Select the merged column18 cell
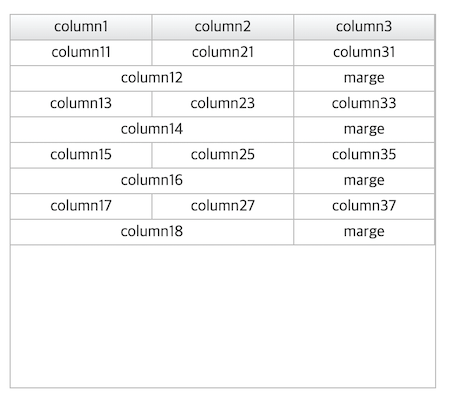 (x=152, y=232)
